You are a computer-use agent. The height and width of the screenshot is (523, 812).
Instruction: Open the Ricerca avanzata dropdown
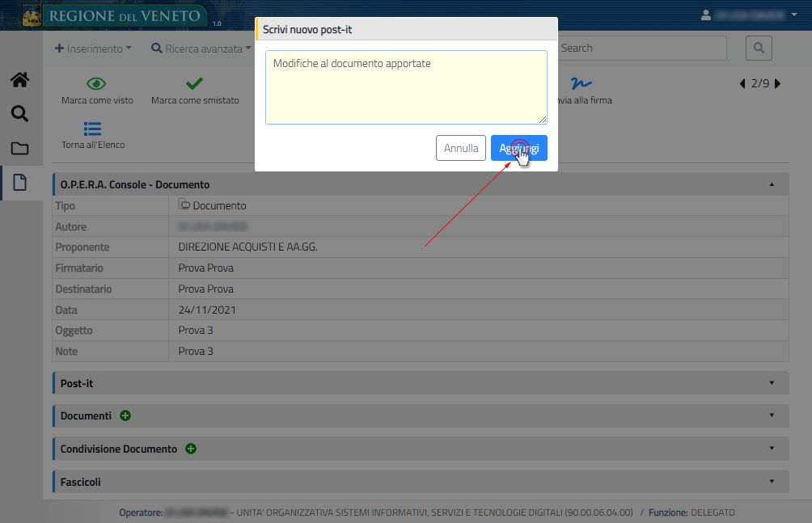[x=201, y=49]
